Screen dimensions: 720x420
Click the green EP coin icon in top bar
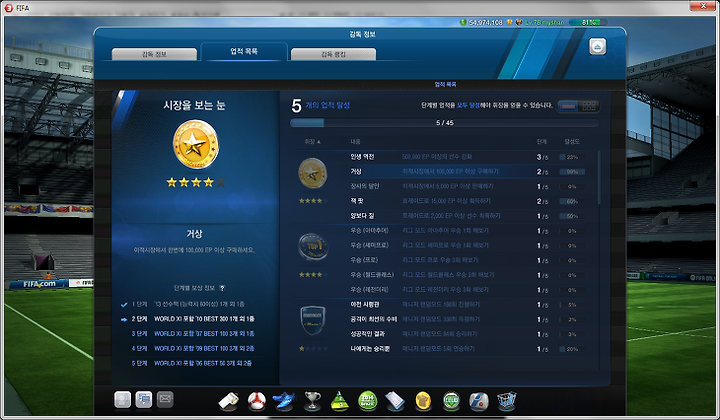(463, 22)
